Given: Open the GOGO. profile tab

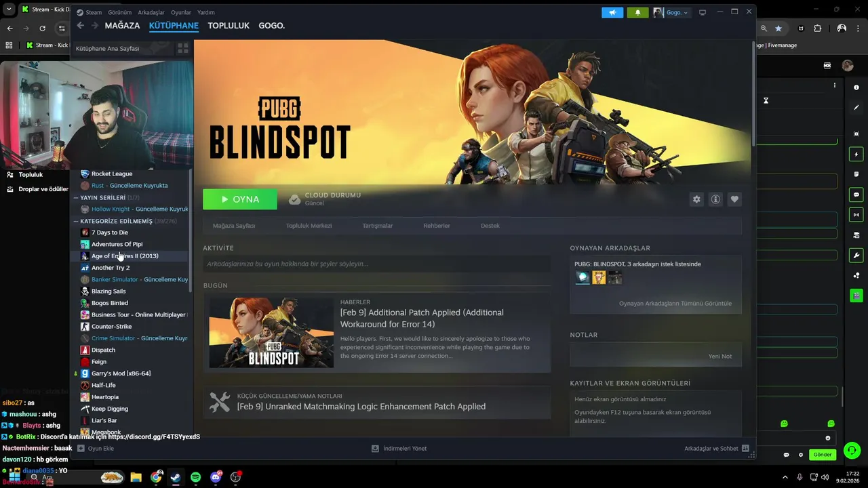Looking at the screenshot, I should (271, 26).
